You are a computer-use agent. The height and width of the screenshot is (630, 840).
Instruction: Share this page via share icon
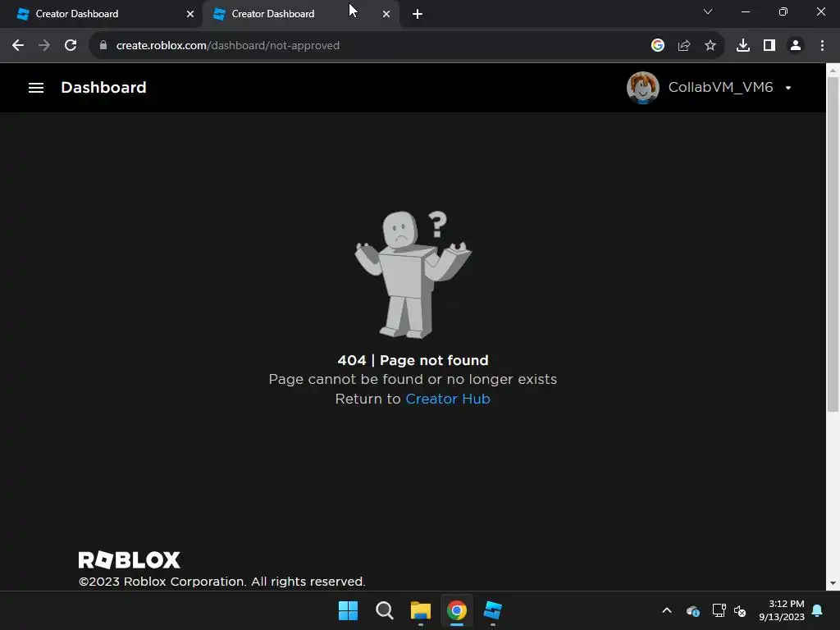coord(683,46)
